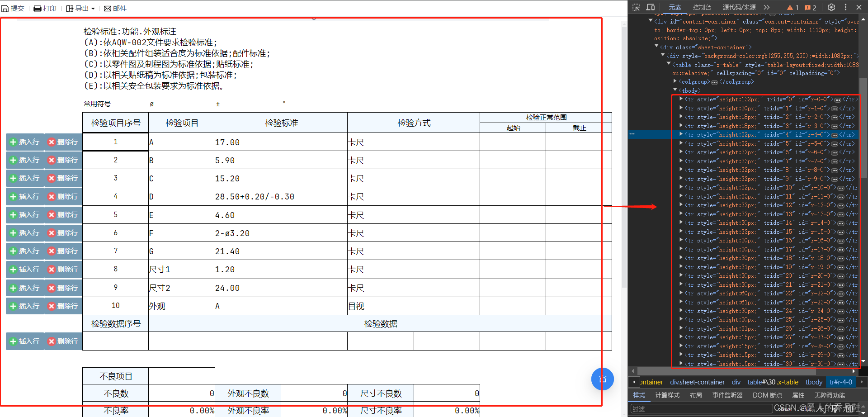Screen dimensions: 868x417
Task: Switch to the 计算样式 pane tab
Action: [667, 395]
